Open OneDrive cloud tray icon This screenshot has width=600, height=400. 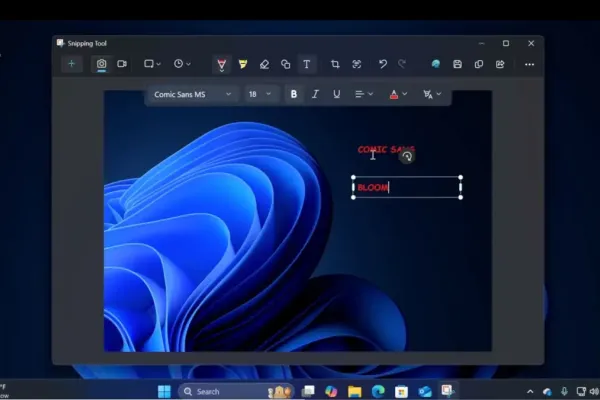click(547, 392)
